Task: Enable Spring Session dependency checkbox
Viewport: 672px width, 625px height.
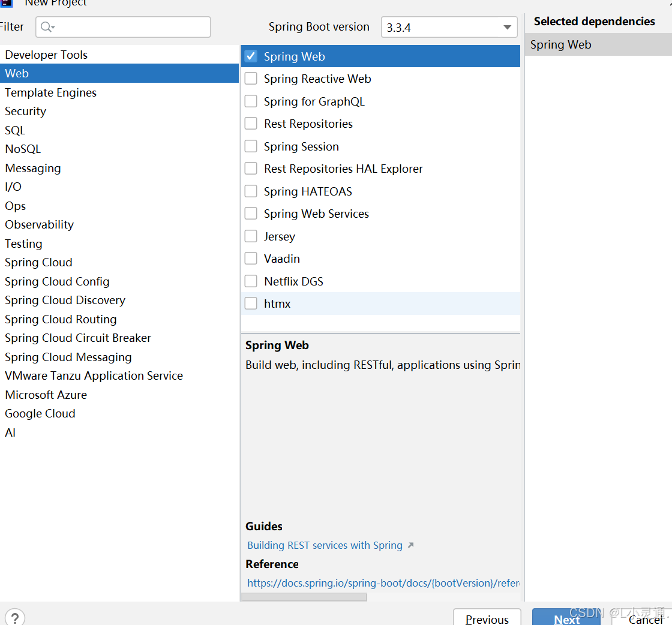Action: click(251, 146)
